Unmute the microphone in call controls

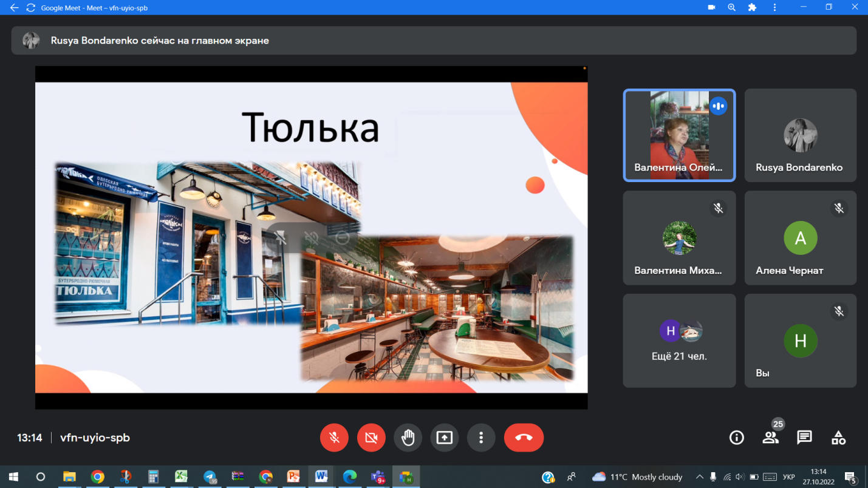334,438
